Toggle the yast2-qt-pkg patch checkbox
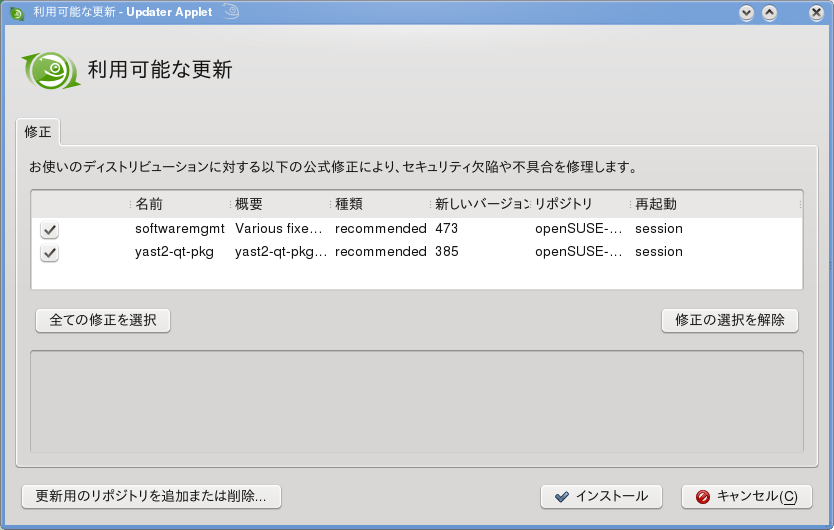The image size is (834, 530). (x=49, y=252)
